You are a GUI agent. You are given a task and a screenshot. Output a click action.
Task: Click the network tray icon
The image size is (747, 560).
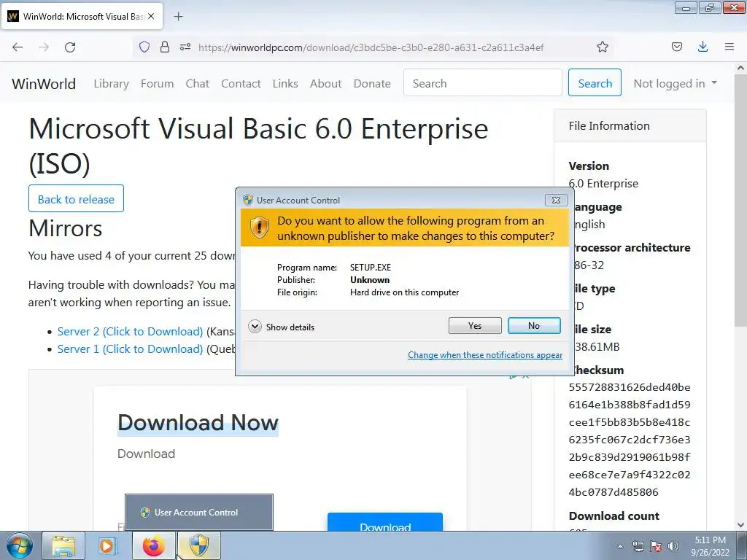(x=638, y=546)
